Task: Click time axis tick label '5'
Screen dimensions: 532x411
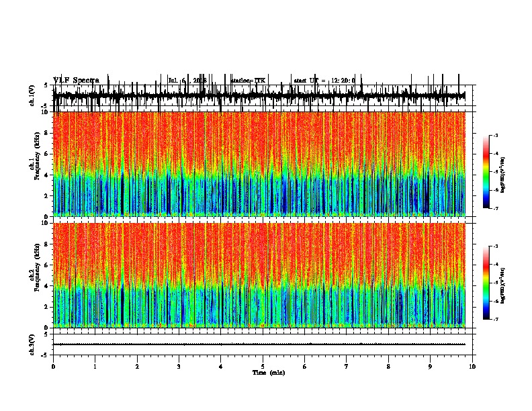Action: point(263,367)
